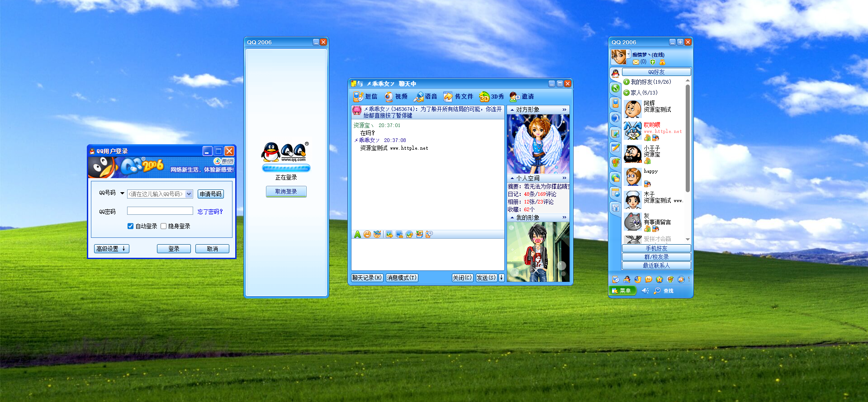Click 取消 button in login dialog
The height and width of the screenshot is (402, 868).
pyautogui.click(x=212, y=249)
